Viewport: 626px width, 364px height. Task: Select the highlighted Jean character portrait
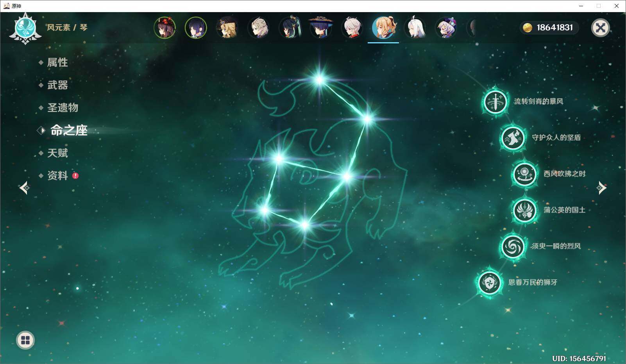click(383, 28)
